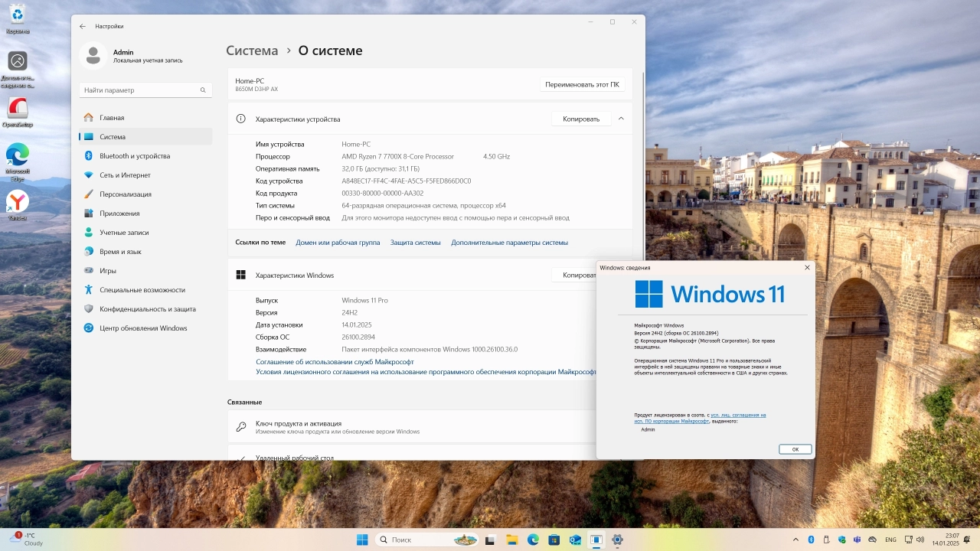Click the Оперативная память value 32,0 ГБ
The image size is (980, 551).
tap(381, 168)
